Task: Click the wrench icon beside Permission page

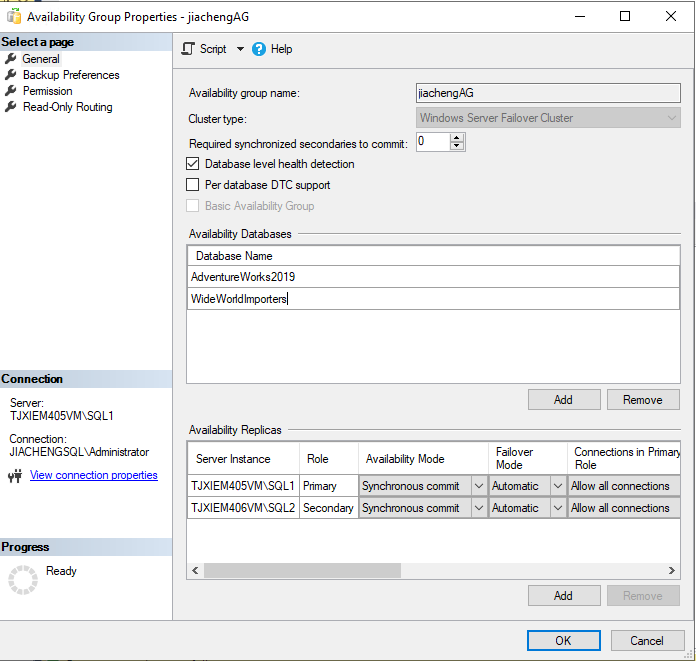Action: click(x=11, y=91)
